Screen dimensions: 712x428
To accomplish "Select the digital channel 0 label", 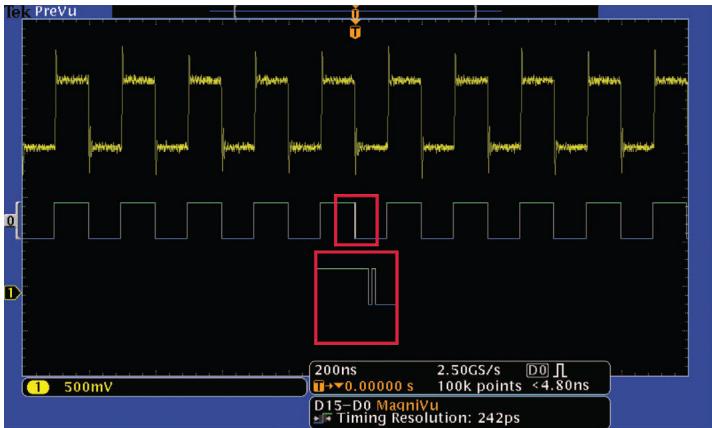I will 10,221.
